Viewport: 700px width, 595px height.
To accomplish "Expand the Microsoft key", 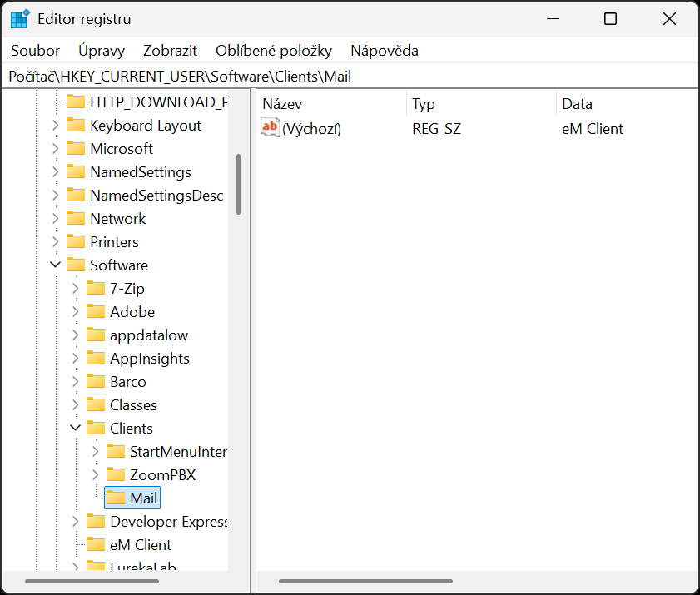I will click(56, 149).
